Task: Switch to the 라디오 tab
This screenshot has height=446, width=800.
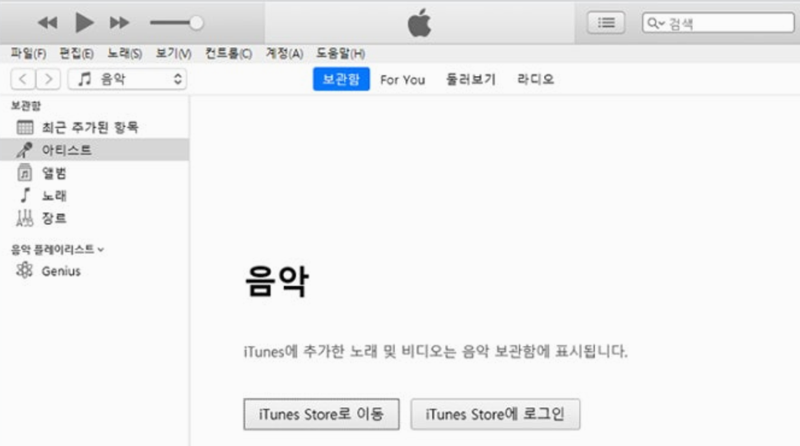Action: (x=535, y=80)
